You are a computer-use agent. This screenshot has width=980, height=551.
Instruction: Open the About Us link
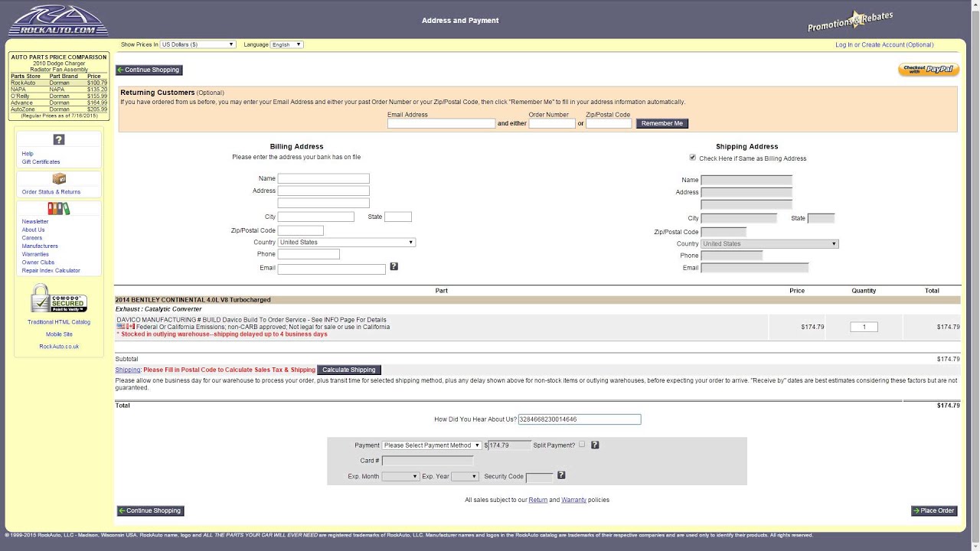coord(33,230)
